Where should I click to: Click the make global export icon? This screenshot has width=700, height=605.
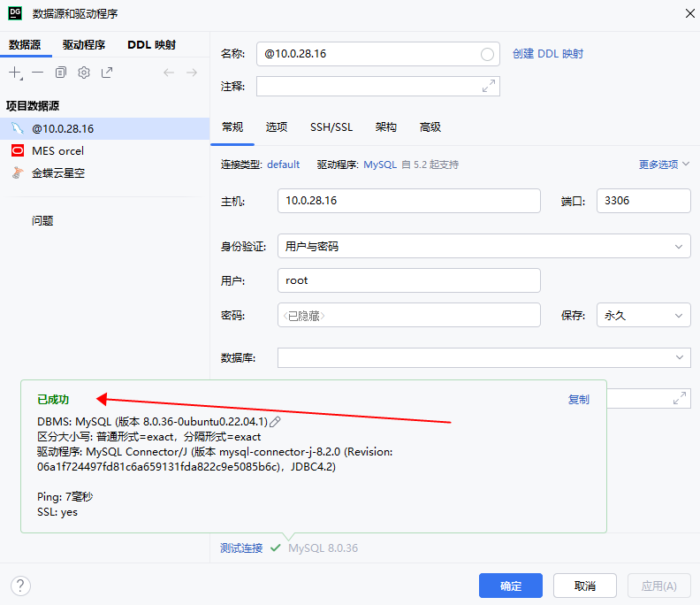click(107, 73)
